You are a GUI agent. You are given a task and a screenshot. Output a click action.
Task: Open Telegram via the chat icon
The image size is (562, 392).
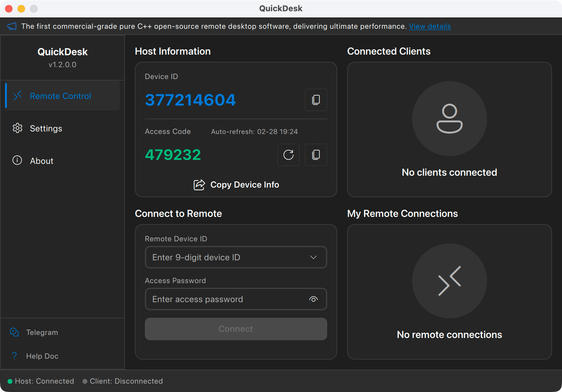click(14, 332)
